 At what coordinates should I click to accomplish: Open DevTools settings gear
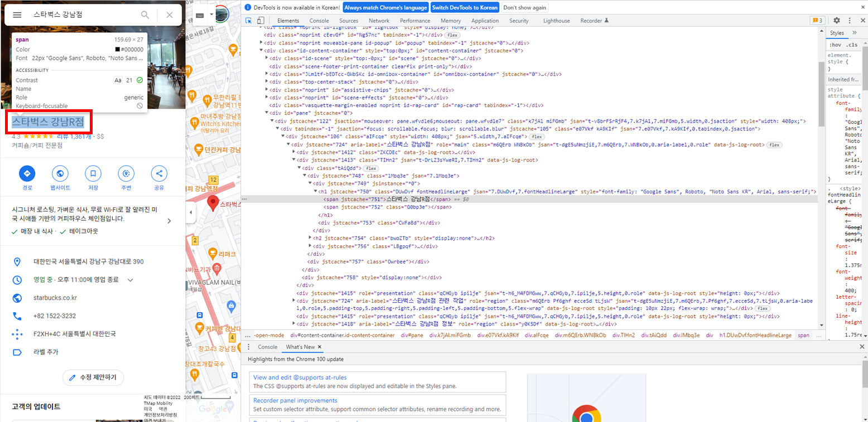point(836,21)
